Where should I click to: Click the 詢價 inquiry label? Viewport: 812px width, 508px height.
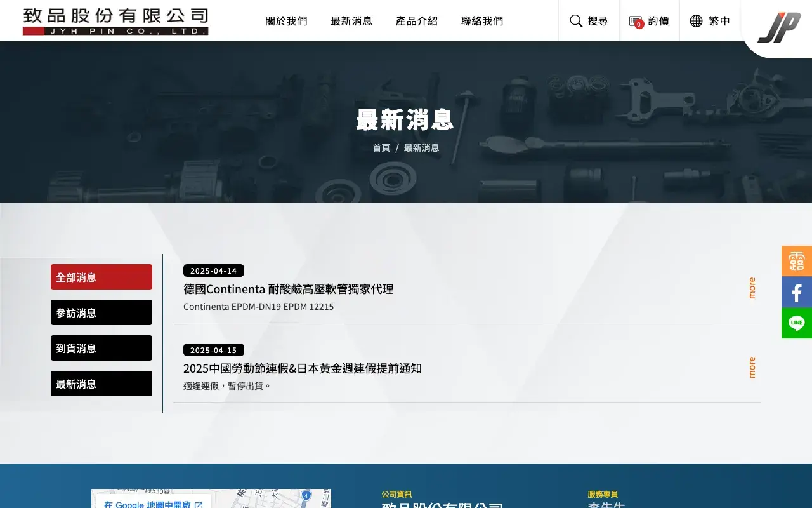658,21
